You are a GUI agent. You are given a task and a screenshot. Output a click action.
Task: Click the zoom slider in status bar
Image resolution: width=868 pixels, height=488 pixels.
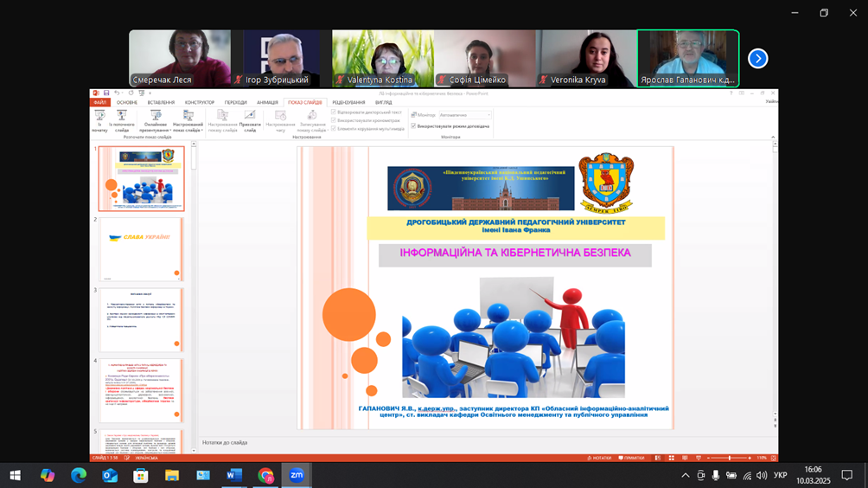pos(729,458)
